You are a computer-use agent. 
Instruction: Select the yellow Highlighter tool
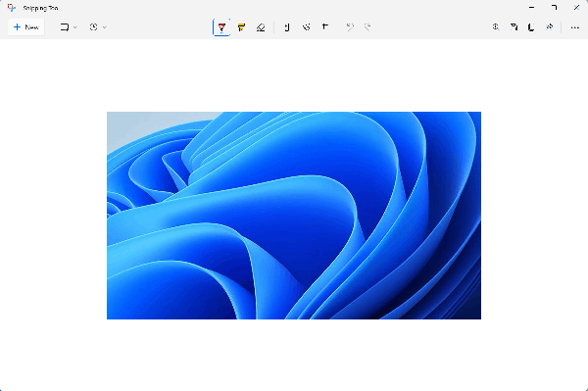pyautogui.click(x=241, y=27)
